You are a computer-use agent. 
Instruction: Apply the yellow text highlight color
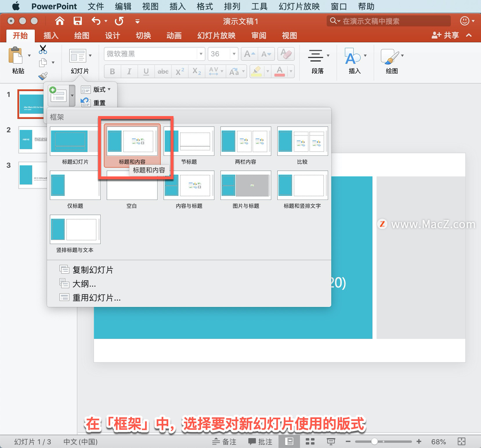256,71
